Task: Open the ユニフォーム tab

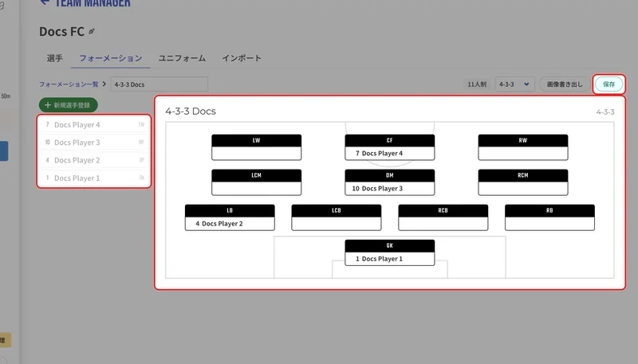Action: (x=182, y=58)
